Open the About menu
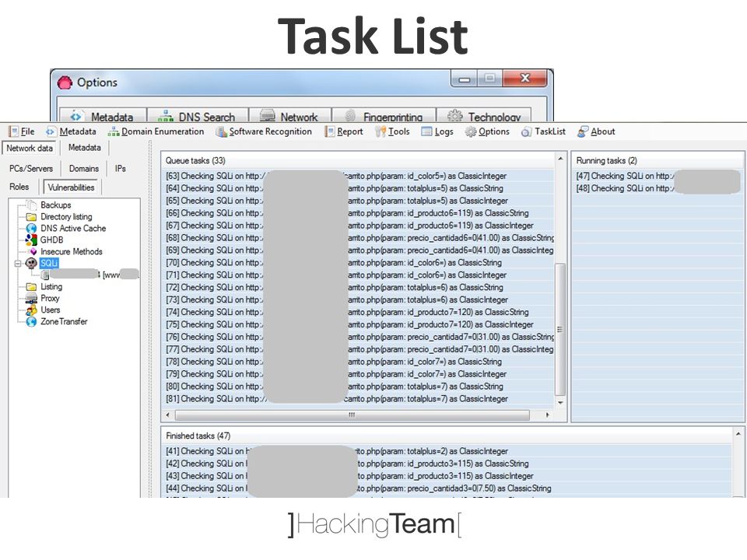Image resolution: width=747 pixels, height=560 pixels. [597, 131]
